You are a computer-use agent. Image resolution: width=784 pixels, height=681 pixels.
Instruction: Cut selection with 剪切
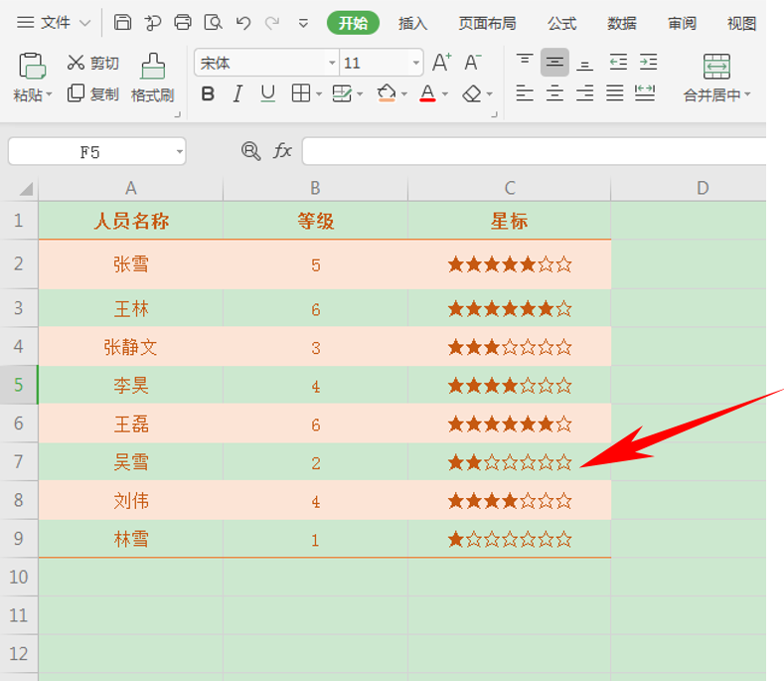pyautogui.click(x=93, y=63)
